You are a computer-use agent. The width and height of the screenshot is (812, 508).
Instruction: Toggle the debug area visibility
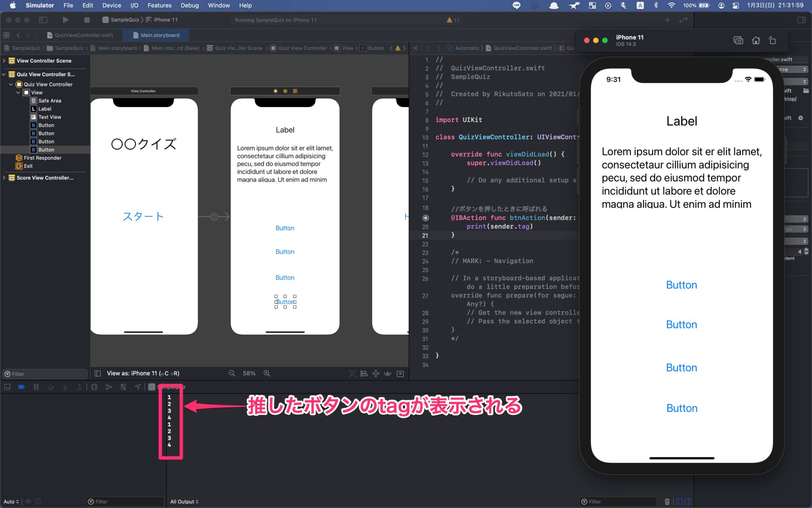pyautogui.click(x=7, y=387)
